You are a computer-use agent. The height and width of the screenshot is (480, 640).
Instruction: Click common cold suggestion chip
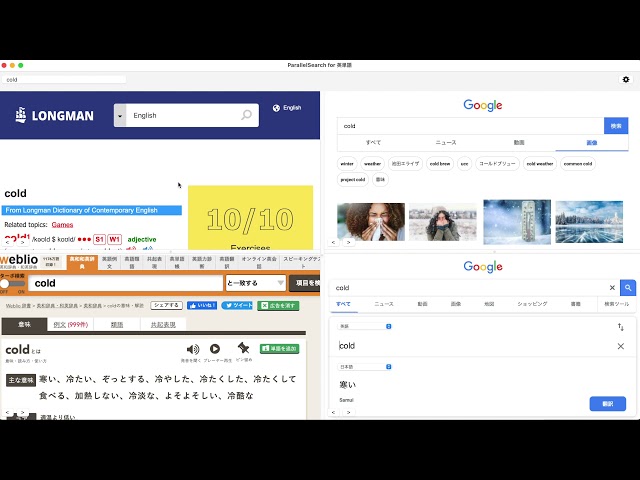[578, 164]
